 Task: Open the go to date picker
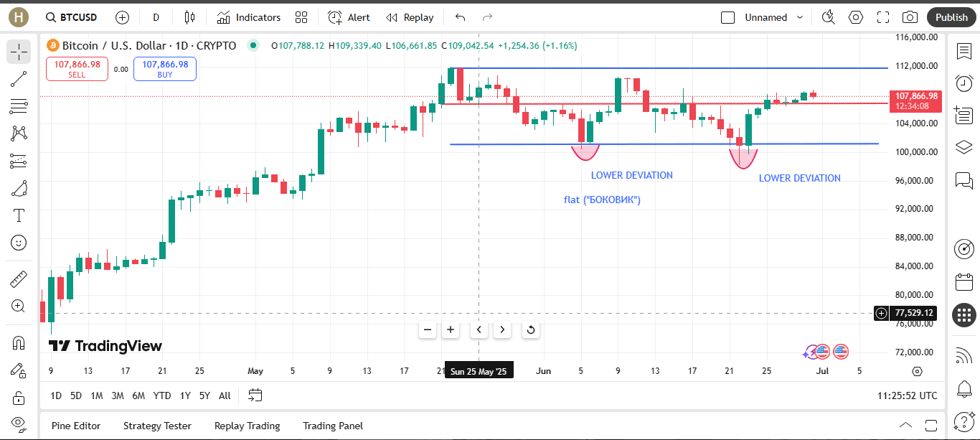coord(255,395)
